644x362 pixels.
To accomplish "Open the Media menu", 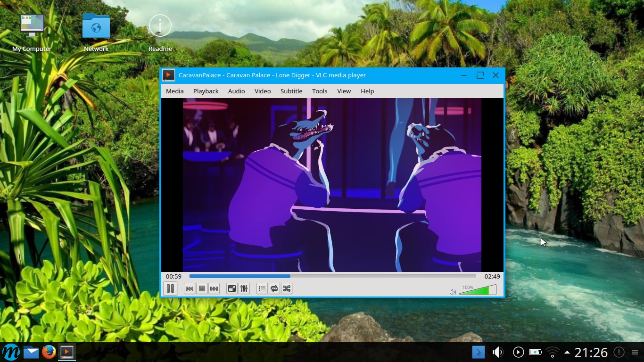I will click(x=175, y=91).
